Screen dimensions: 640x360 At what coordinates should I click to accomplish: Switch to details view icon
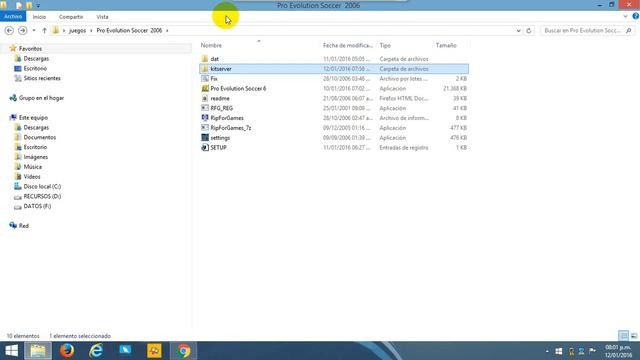click(623, 336)
